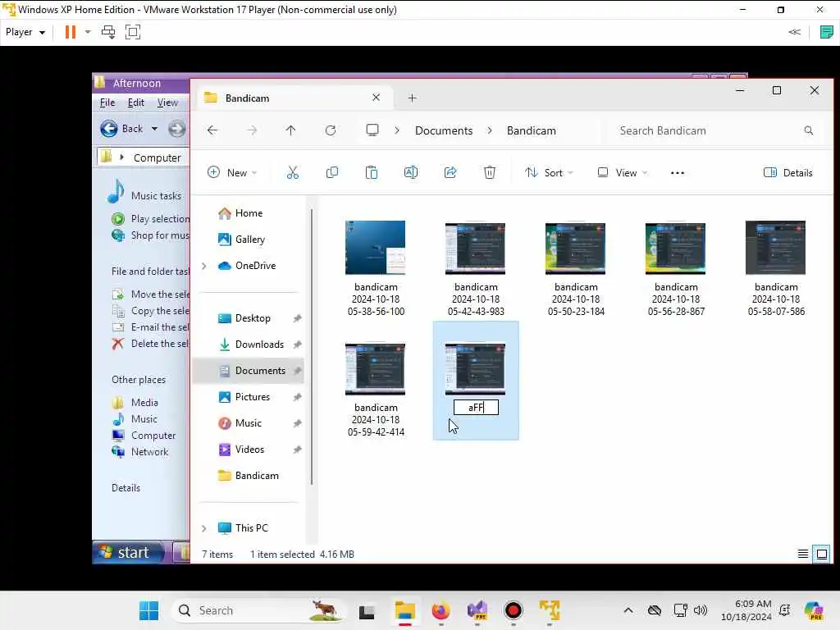The image size is (840, 630).
Task: Go back with the Explorer back arrow
Action: coord(212,130)
